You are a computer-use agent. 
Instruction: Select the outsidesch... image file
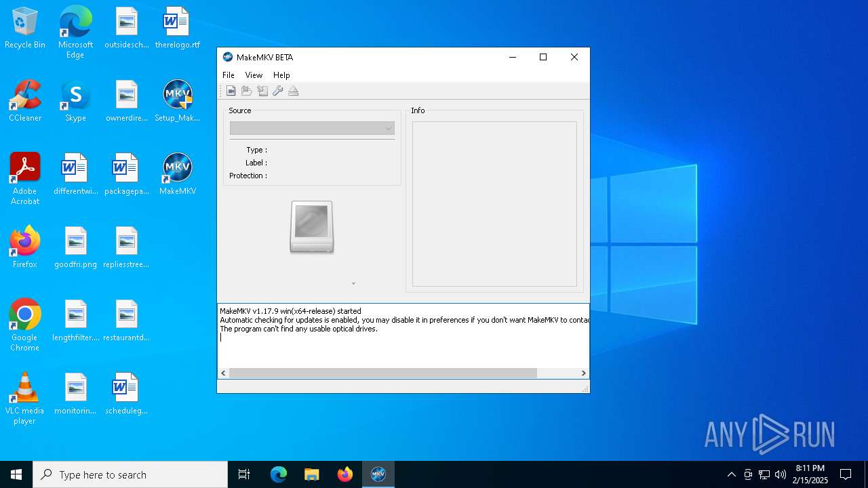coord(127,28)
